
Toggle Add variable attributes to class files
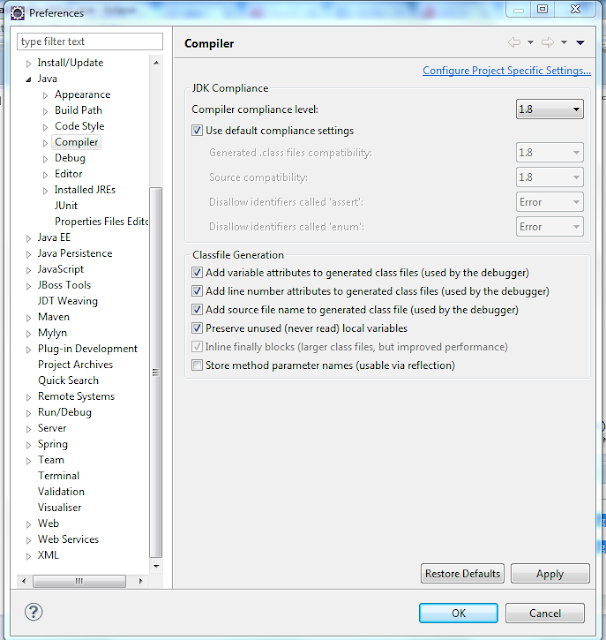coord(197,272)
